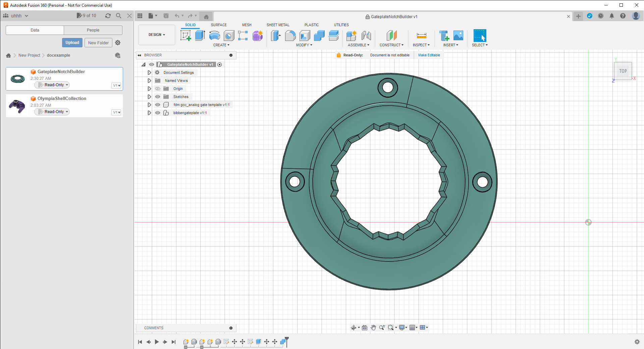
Task: Expand fdm gcc_analog gate template node
Action: click(x=149, y=105)
